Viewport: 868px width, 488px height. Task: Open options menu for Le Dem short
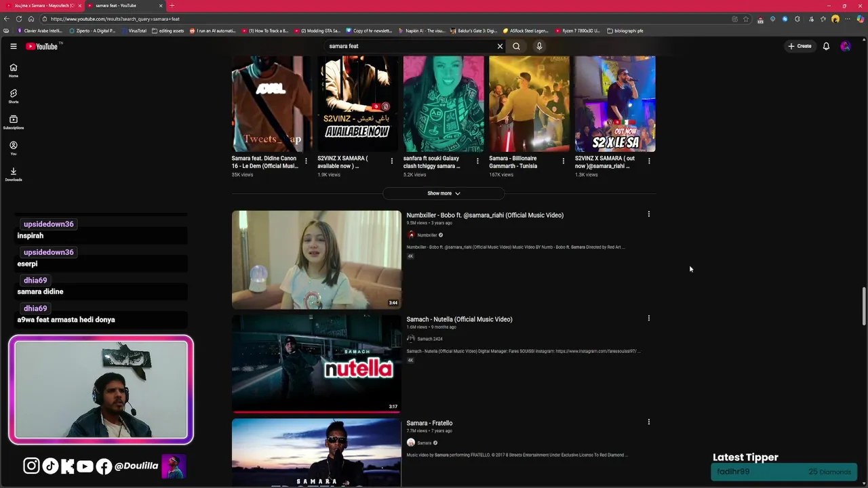pyautogui.click(x=306, y=161)
